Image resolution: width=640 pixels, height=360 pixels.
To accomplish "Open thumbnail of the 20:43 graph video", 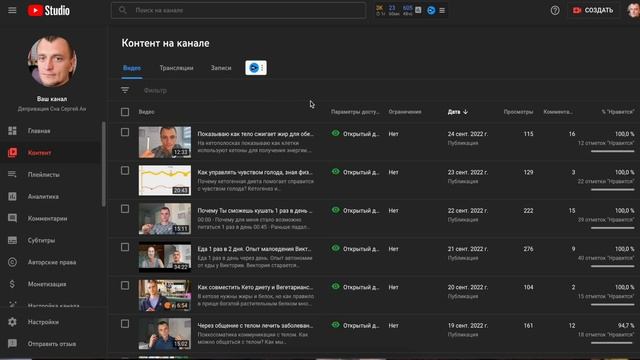I will coord(164,180).
